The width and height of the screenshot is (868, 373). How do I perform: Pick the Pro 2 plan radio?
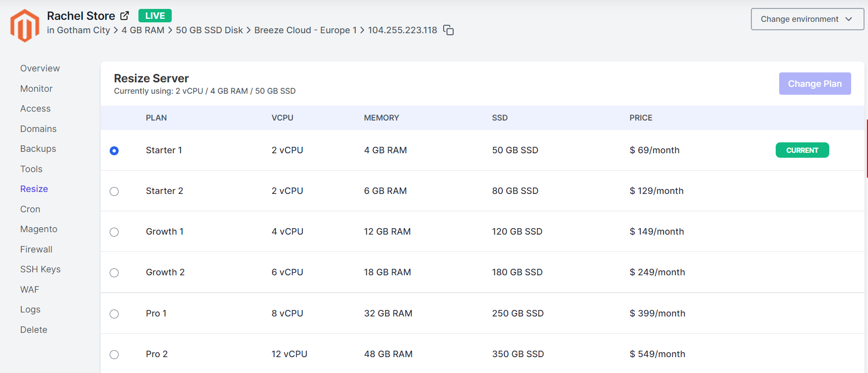click(114, 354)
